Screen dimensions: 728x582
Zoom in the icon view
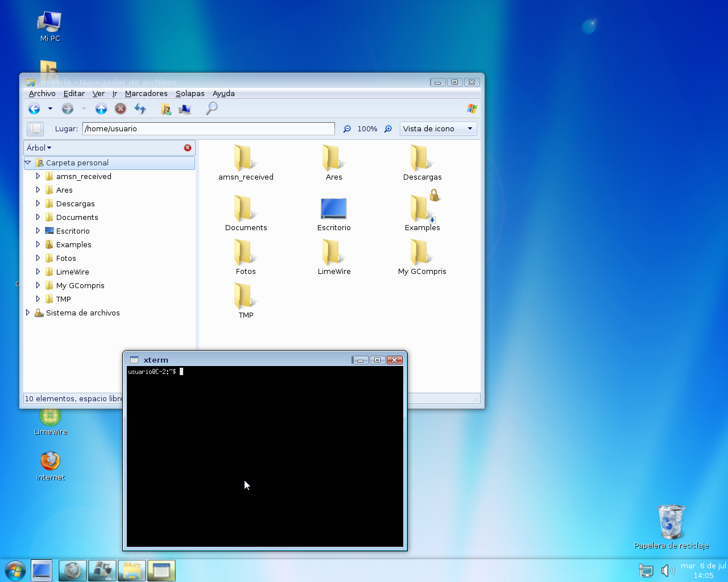tap(388, 129)
